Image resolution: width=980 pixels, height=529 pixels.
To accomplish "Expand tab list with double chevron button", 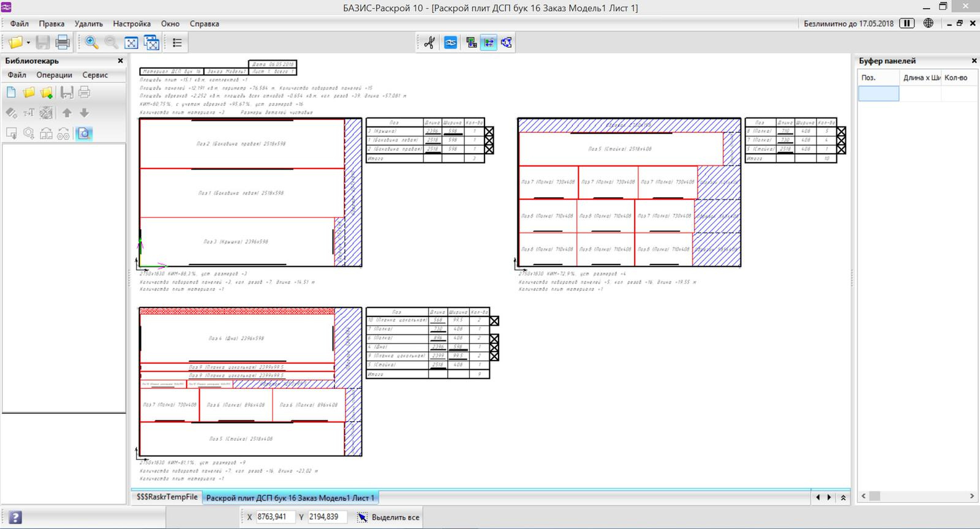I will [843, 498].
